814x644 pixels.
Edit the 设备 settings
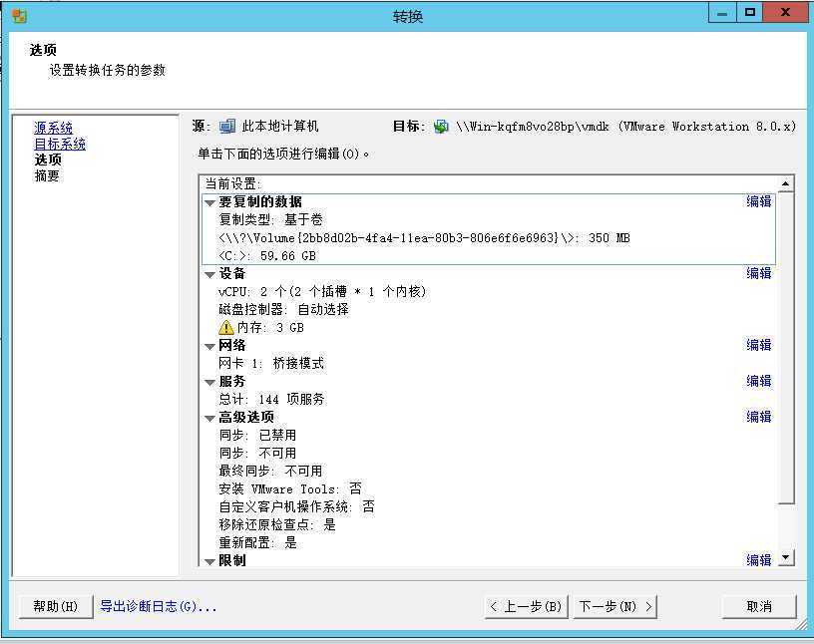(x=758, y=273)
